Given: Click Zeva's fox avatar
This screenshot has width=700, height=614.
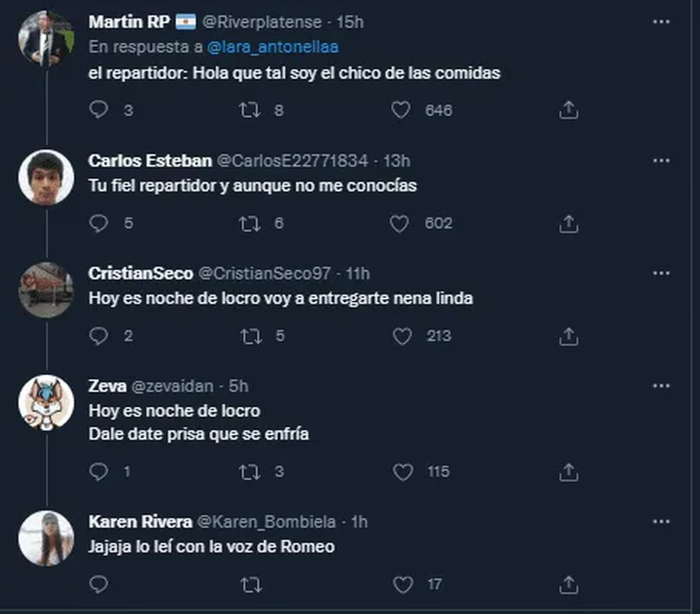Looking at the screenshot, I should pos(46,403).
